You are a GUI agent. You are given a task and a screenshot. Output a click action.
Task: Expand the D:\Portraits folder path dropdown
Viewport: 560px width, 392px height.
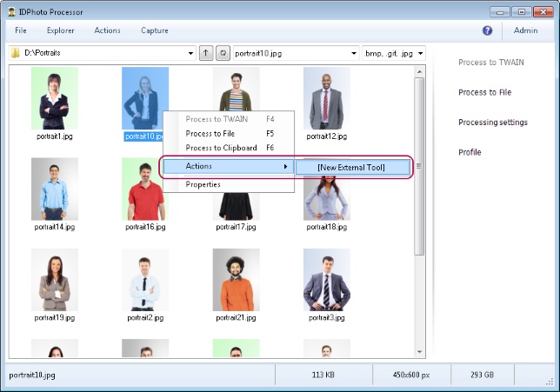tap(190, 54)
